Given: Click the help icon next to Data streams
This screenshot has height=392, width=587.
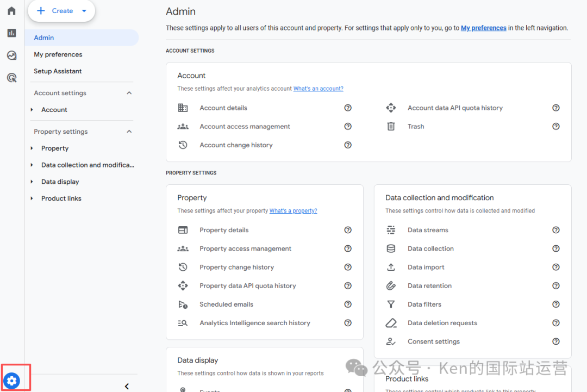Looking at the screenshot, I should [x=556, y=230].
